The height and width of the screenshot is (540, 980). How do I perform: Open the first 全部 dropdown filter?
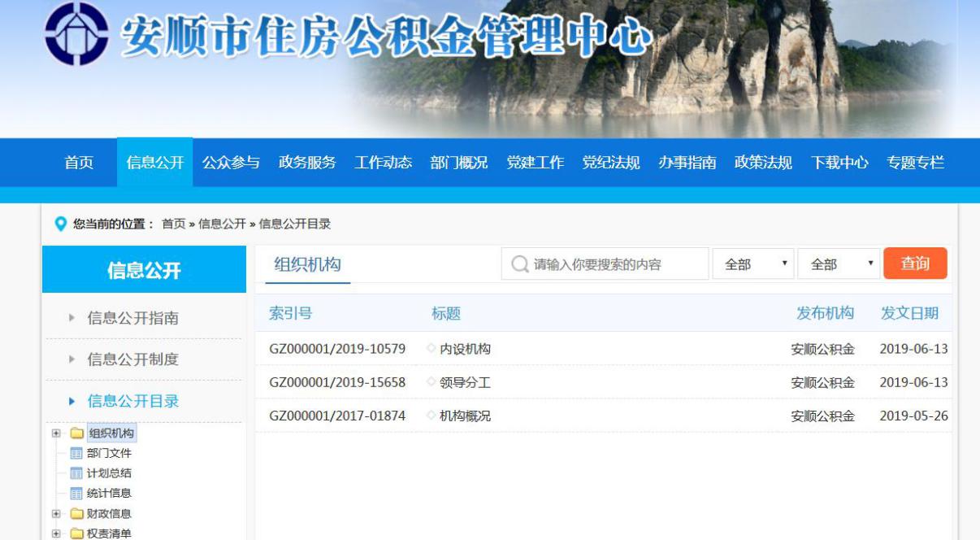[x=753, y=264]
